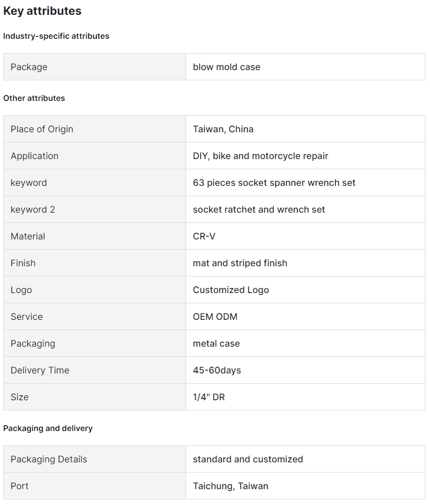Click the 'metal case' packaging value
The width and height of the screenshot is (430, 504).
coord(216,343)
